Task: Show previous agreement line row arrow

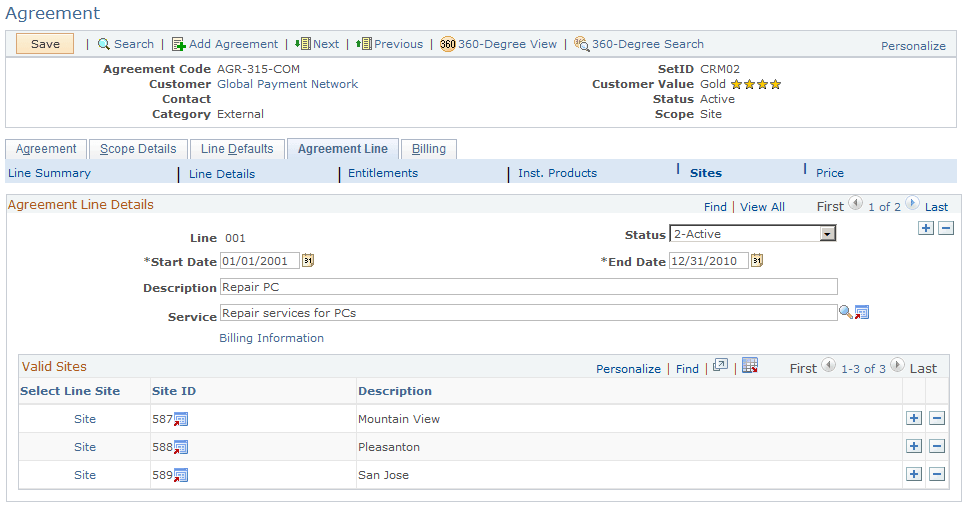Action: tap(855, 203)
